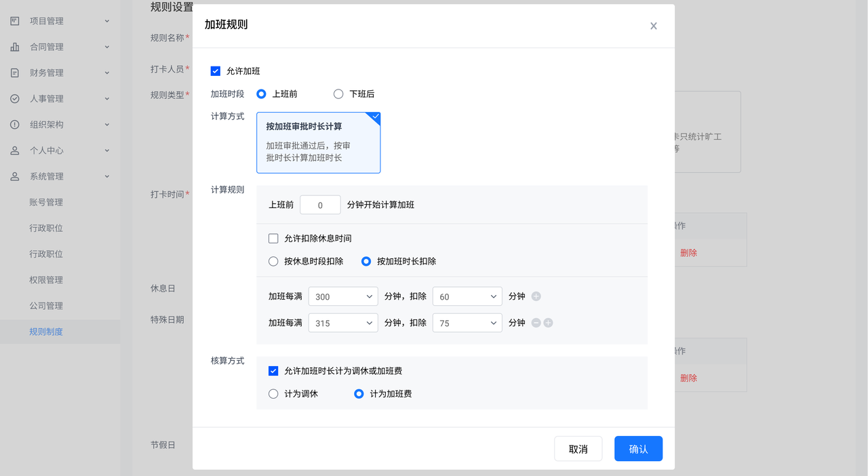Enable the 允许扣除休息时间 checkbox
The width and height of the screenshot is (868, 476).
tap(273, 239)
